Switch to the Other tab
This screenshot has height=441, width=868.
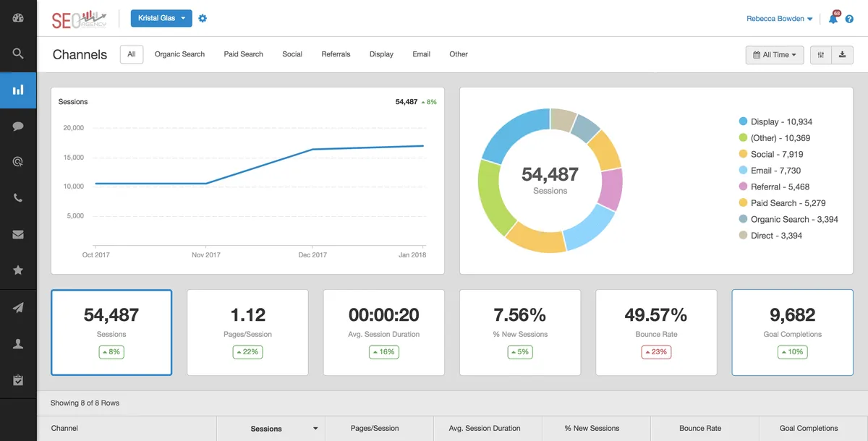click(459, 54)
